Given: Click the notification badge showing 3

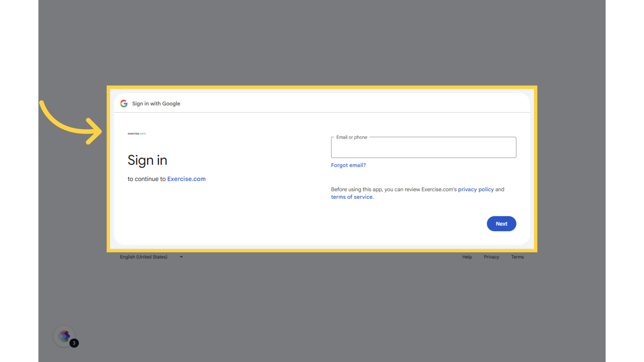Looking at the screenshot, I should tap(74, 343).
